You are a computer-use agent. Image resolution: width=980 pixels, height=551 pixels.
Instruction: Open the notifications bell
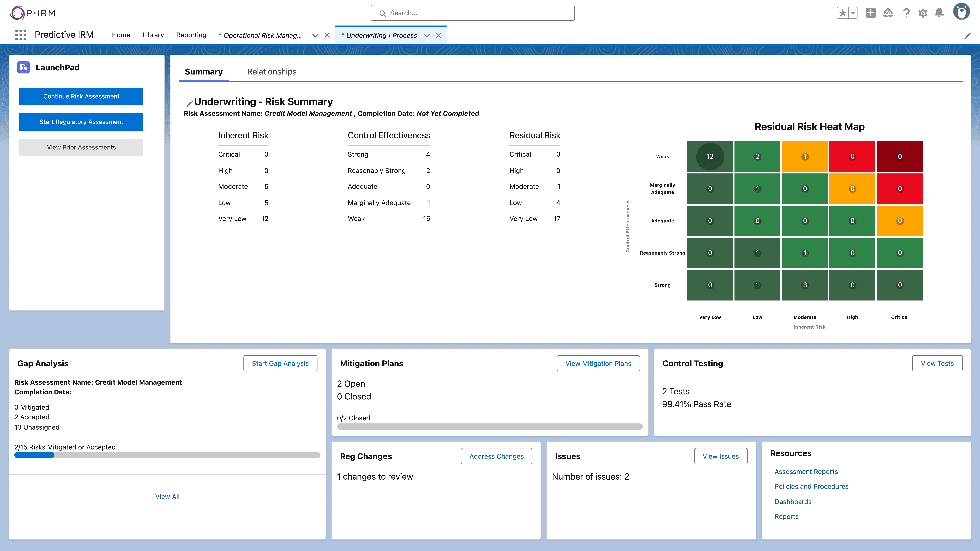939,13
